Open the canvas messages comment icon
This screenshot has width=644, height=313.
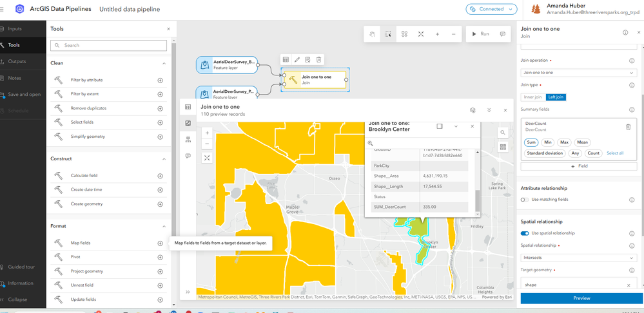tap(502, 34)
